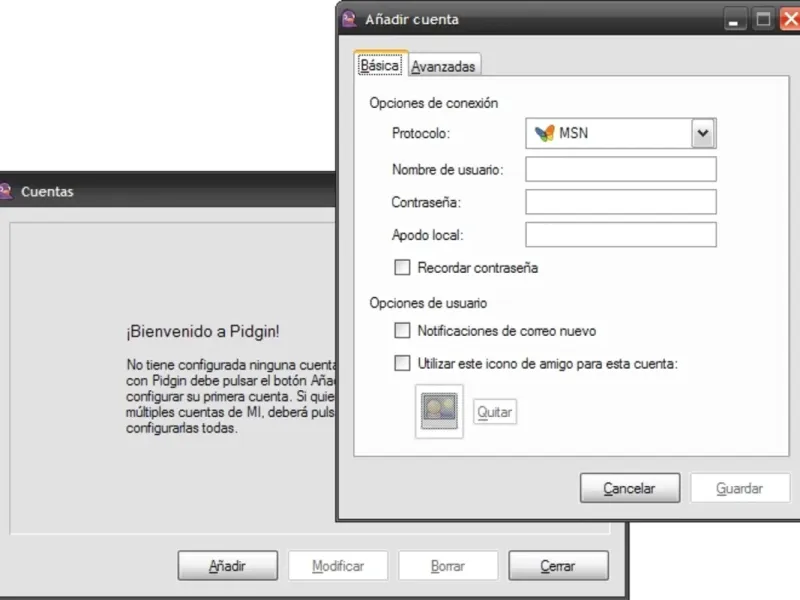Switch to the Avanzadas tab
This screenshot has width=800, height=600.
point(443,66)
